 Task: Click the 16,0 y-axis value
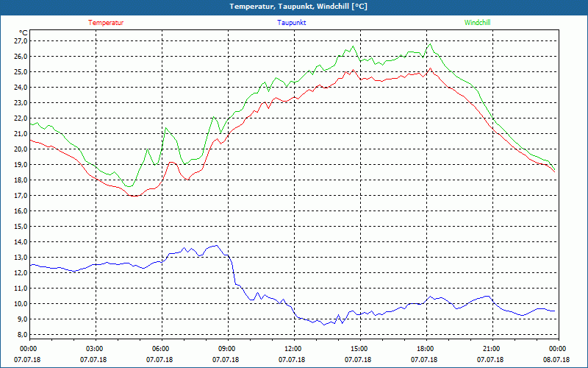click(x=21, y=210)
